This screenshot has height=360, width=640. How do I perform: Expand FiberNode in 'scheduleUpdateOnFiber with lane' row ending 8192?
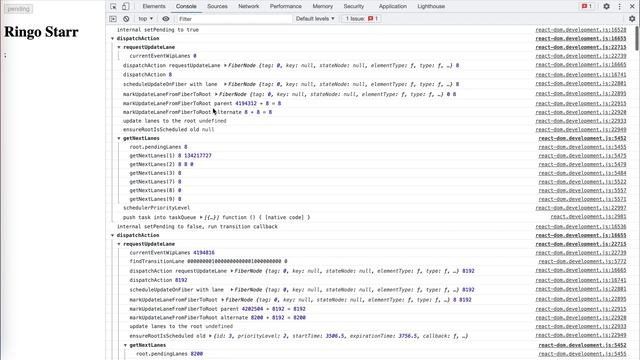(x=232, y=290)
